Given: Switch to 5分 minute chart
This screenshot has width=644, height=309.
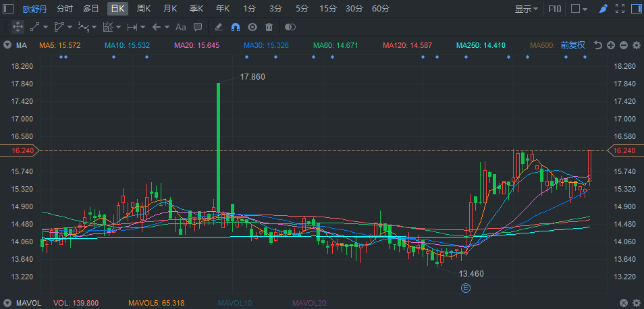Looking at the screenshot, I should (302, 9).
